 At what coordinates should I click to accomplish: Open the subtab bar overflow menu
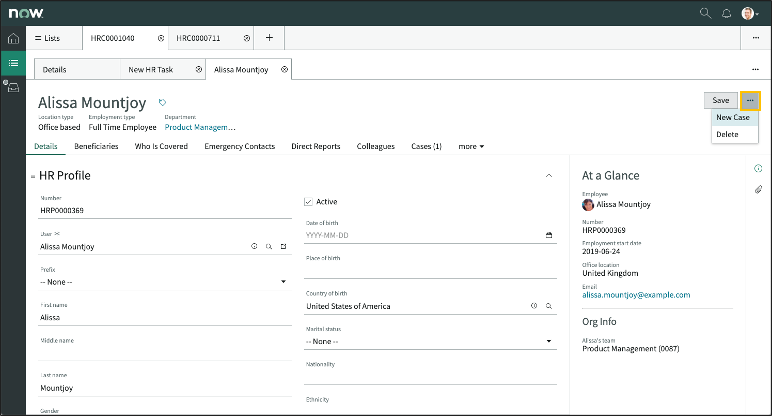coord(755,69)
